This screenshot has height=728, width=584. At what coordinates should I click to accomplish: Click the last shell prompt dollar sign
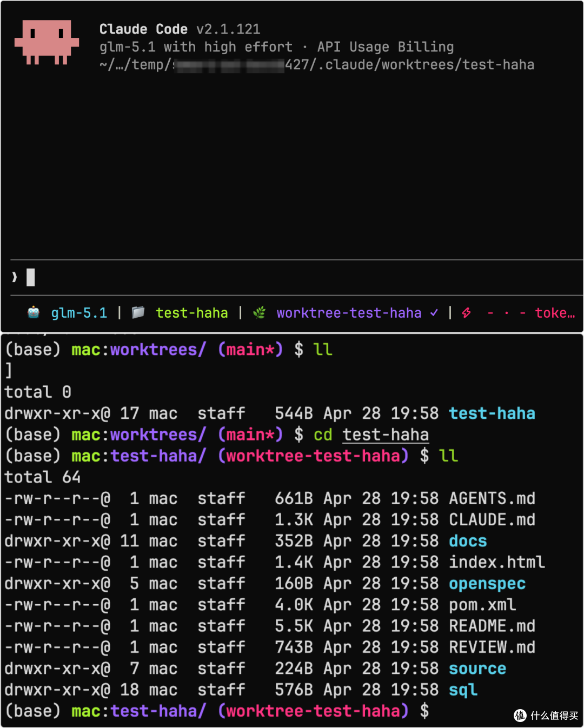pyautogui.click(x=424, y=711)
